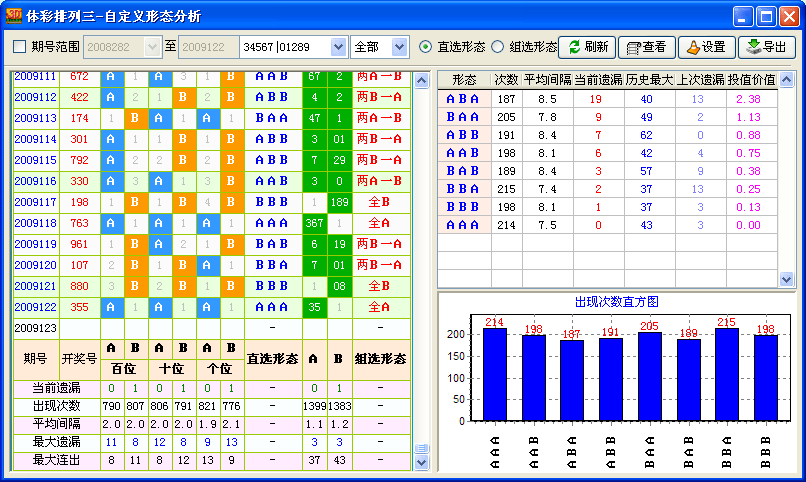The image size is (806, 482).
Task: Select the 直选形态 radio button
Action: (x=426, y=47)
